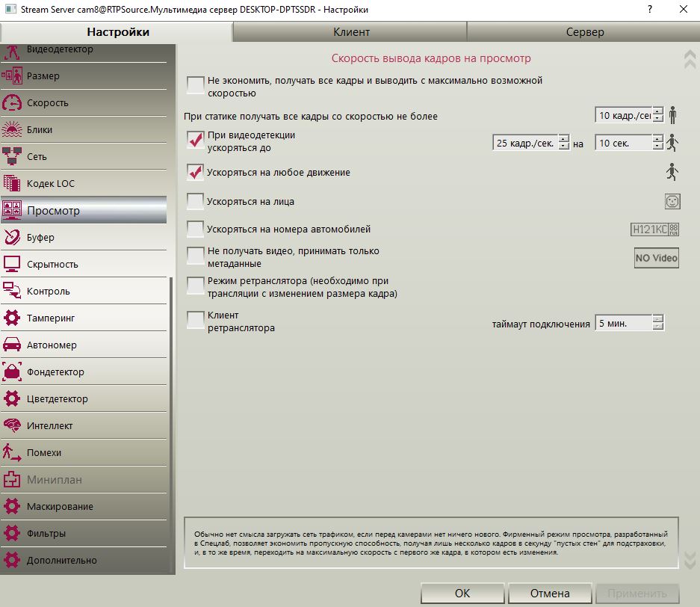700x607 pixels.
Task: Decrease the 25 кадр./сек. detection speed
Action: click(x=564, y=147)
